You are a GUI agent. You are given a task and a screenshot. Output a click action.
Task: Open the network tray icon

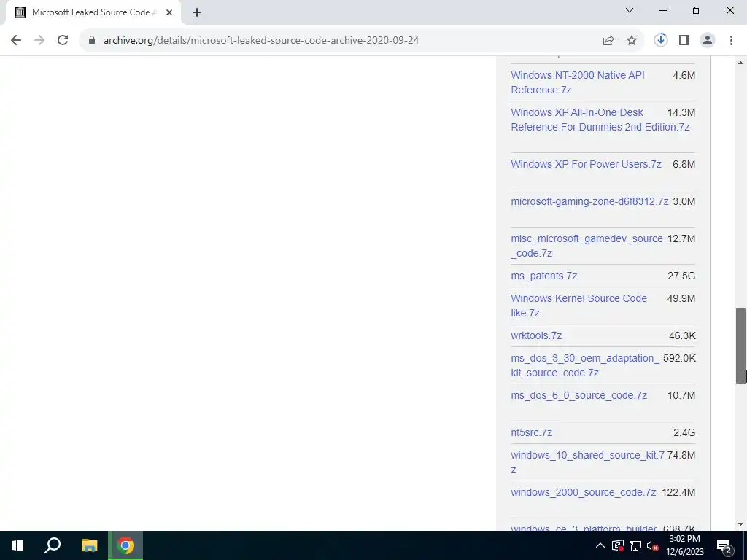pos(635,545)
